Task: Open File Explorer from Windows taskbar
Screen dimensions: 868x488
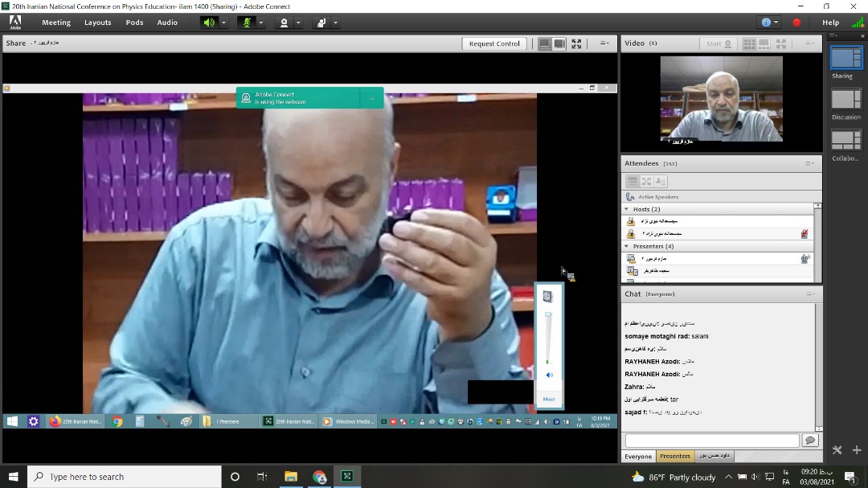Action: pos(291,477)
